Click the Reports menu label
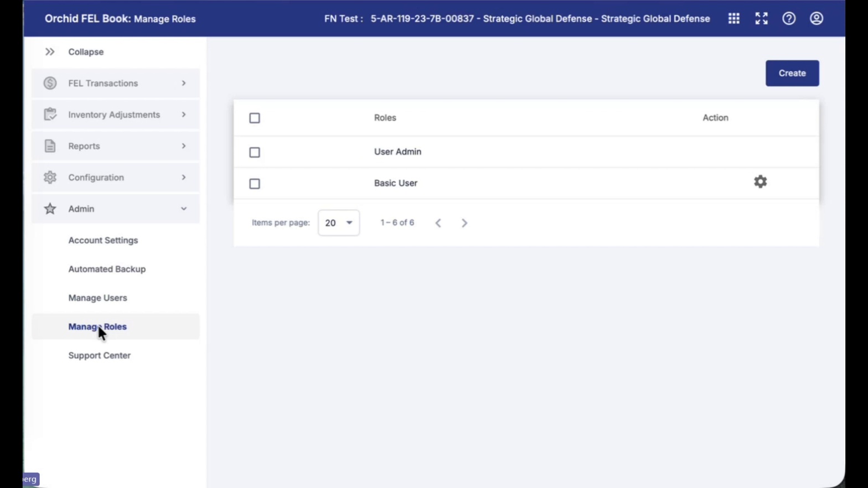The image size is (868, 488). (x=84, y=146)
